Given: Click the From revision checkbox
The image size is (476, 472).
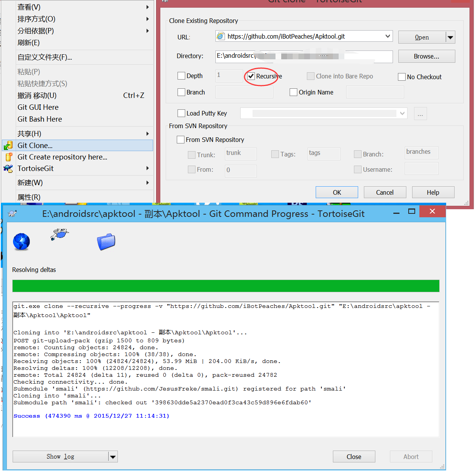Looking at the screenshot, I should coord(192,169).
